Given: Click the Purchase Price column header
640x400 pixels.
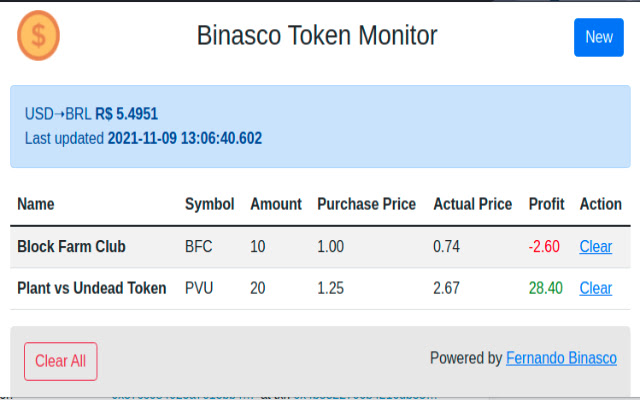Looking at the screenshot, I should tap(366, 204).
